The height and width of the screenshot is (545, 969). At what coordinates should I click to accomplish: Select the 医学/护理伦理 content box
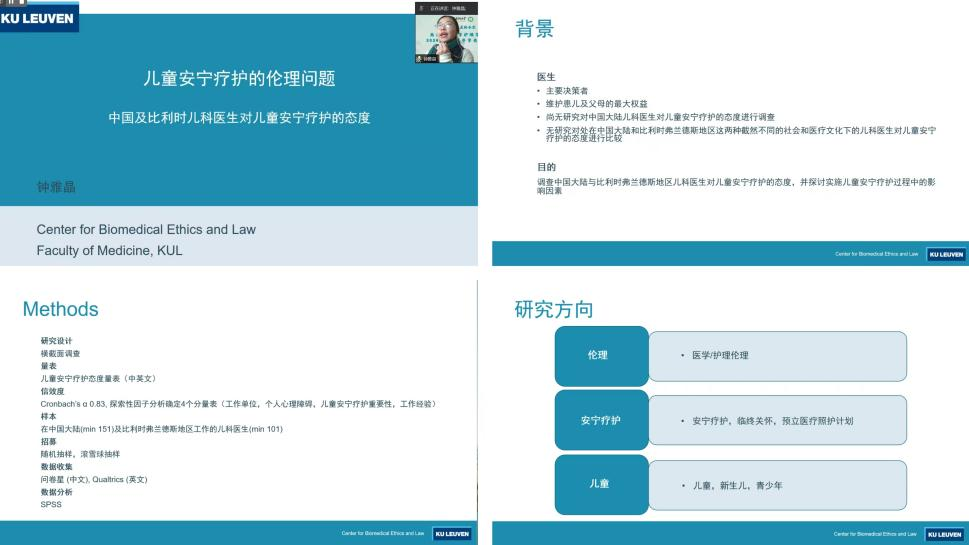click(778, 356)
